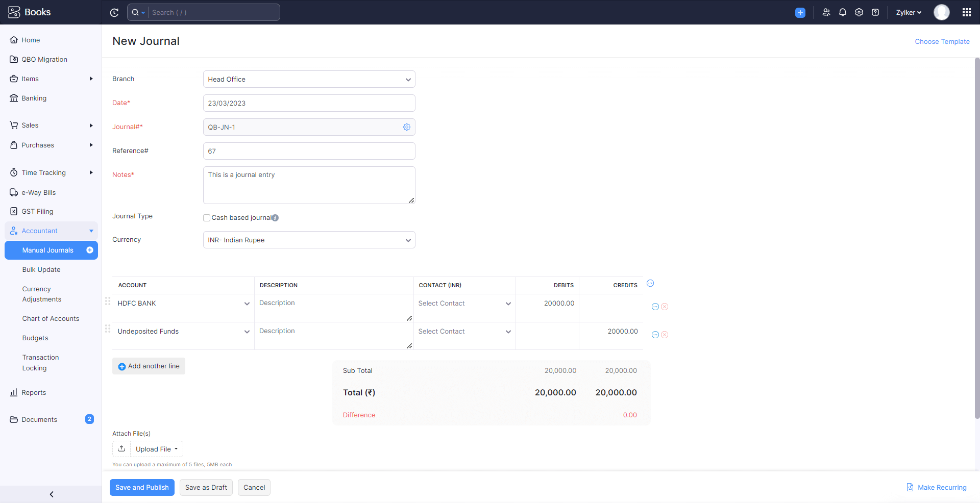Click the Journal number auto-generation gear icon
The width and height of the screenshot is (980, 503).
pos(407,127)
